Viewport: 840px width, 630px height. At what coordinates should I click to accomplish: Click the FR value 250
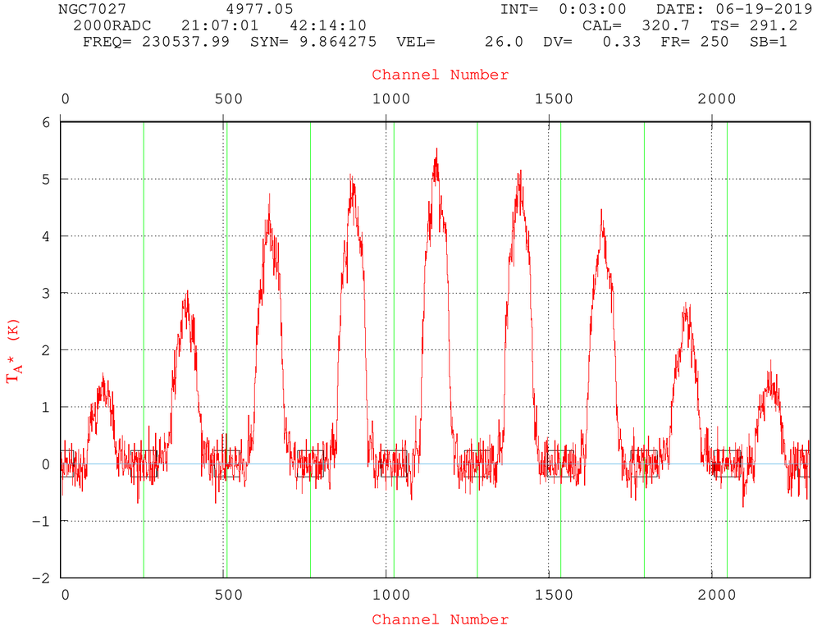tap(714, 42)
